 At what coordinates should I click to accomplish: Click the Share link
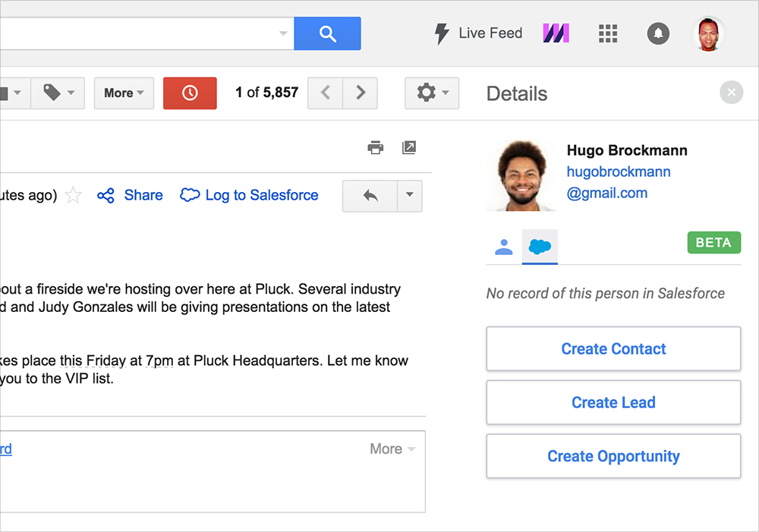130,195
